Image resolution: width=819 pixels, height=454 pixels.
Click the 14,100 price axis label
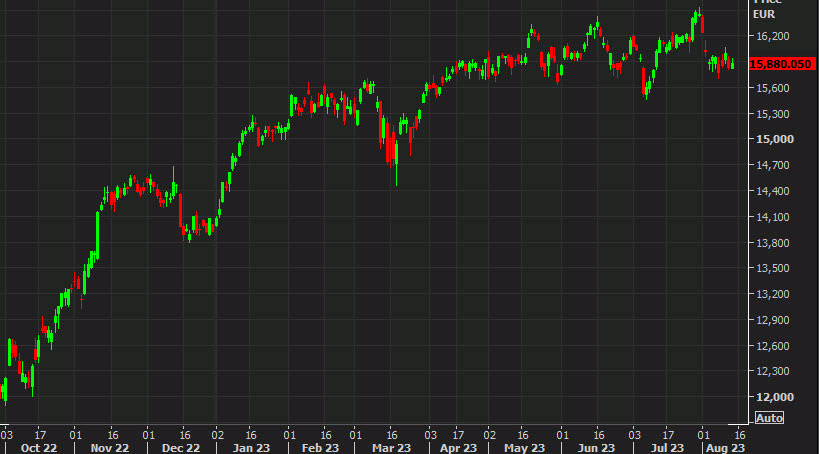[773, 217]
